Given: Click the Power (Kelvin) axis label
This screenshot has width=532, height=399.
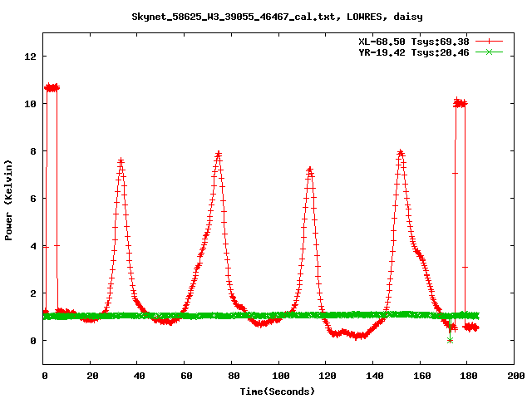Looking at the screenshot, I should (x=8, y=199).
